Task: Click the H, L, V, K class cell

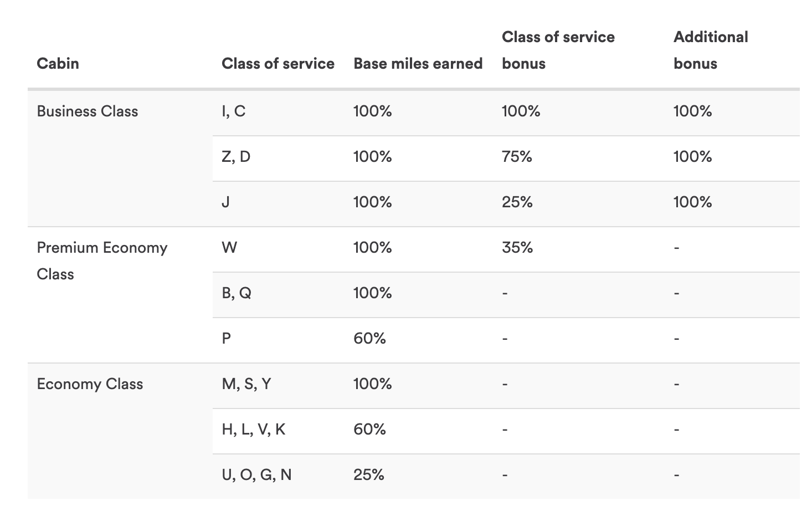Action: [254, 430]
